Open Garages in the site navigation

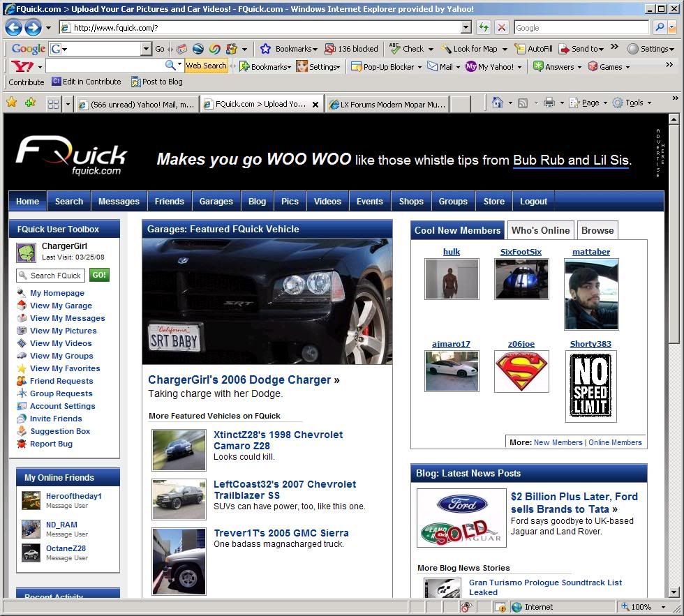pos(216,202)
